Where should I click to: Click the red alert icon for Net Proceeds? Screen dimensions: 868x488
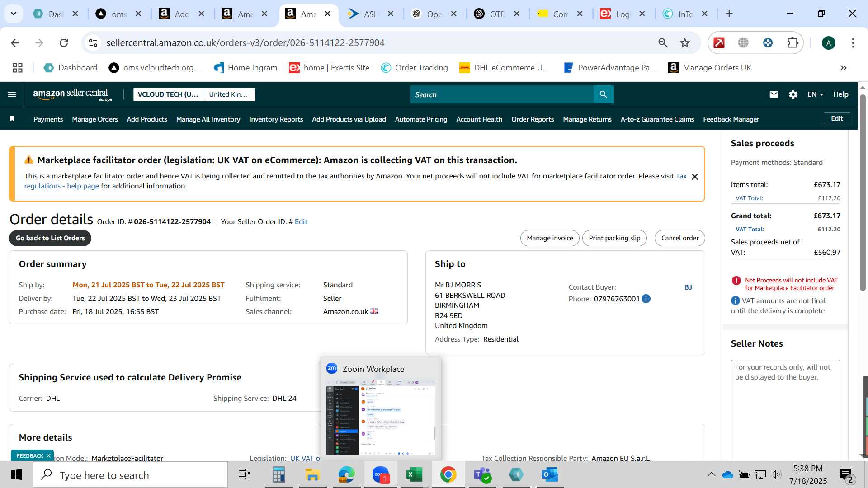click(736, 281)
